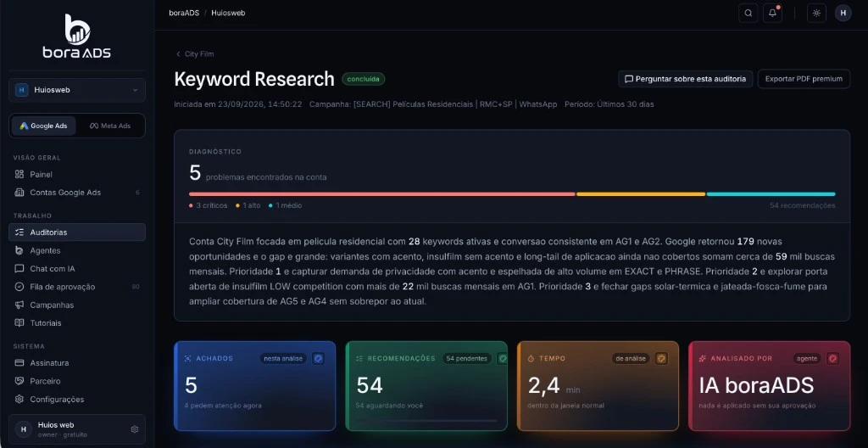Open Painel in the sidebar
This screenshot has width=868, height=448.
77,174
